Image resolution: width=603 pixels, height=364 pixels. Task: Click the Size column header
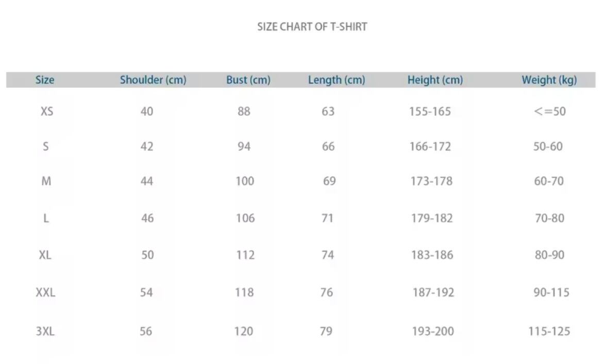click(45, 80)
